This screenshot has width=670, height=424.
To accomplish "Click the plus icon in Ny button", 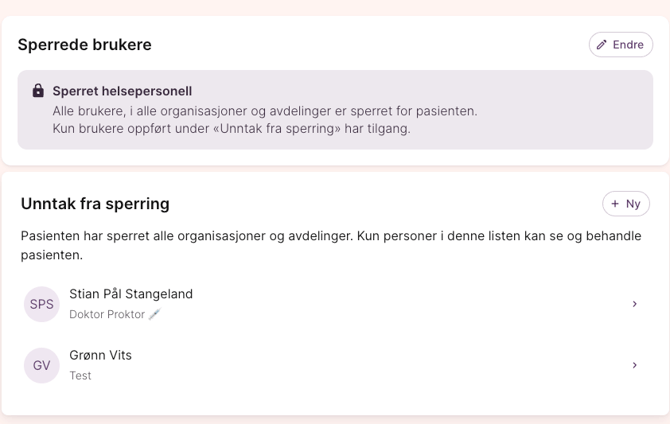I will coord(615,204).
